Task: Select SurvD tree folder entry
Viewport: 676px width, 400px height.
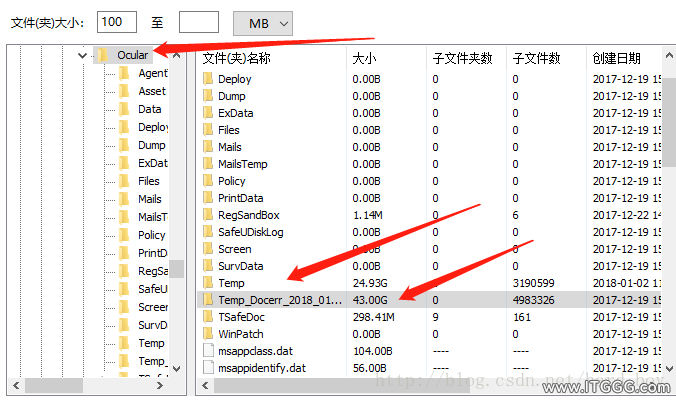Action: [x=152, y=325]
